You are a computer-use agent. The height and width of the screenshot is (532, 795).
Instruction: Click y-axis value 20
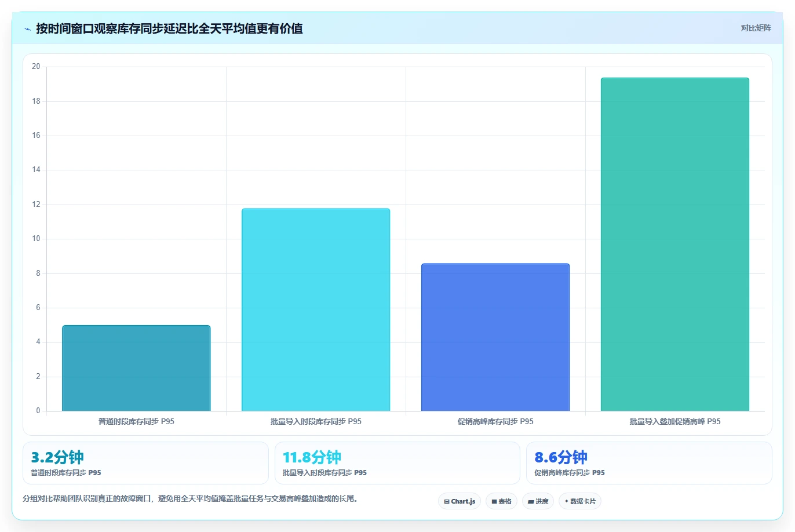click(36, 67)
